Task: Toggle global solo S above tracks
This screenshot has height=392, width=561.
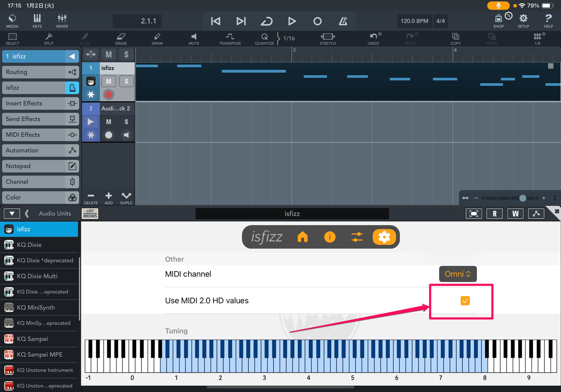Action: [126, 54]
